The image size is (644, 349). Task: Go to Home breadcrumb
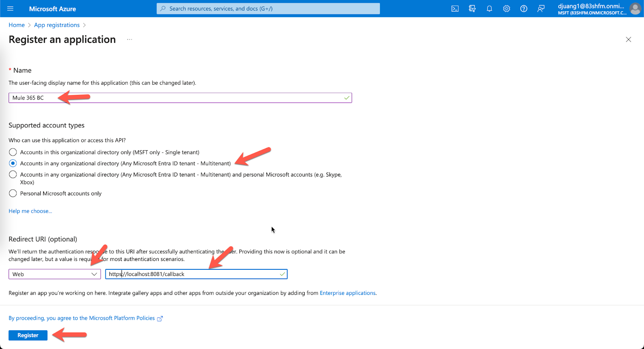click(x=17, y=25)
